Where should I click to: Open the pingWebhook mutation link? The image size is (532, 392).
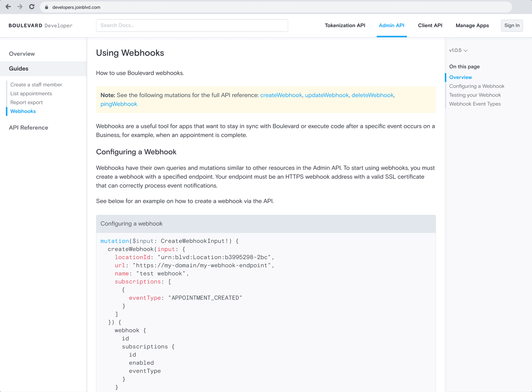pos(119,104)
